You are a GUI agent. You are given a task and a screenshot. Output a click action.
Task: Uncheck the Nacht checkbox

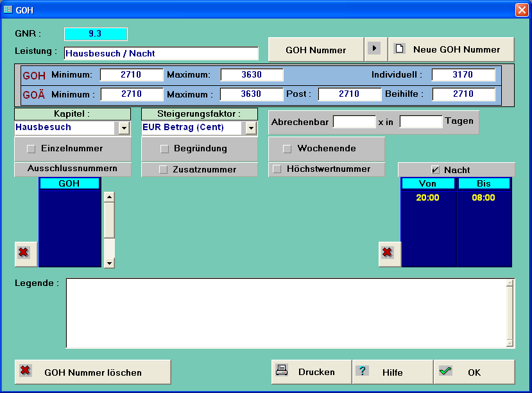pos(436,170)
